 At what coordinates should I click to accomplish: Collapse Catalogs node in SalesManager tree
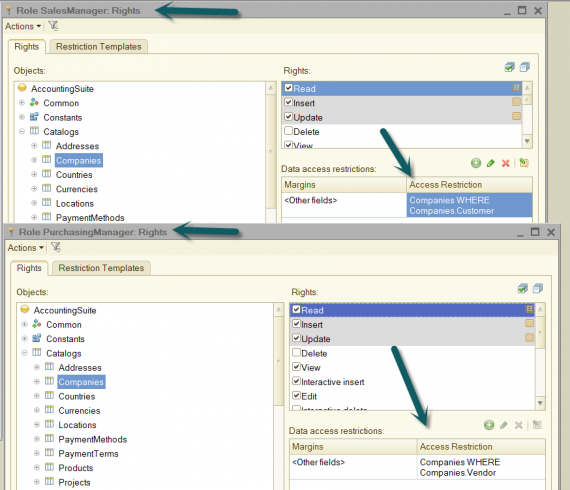coord(22,131)
